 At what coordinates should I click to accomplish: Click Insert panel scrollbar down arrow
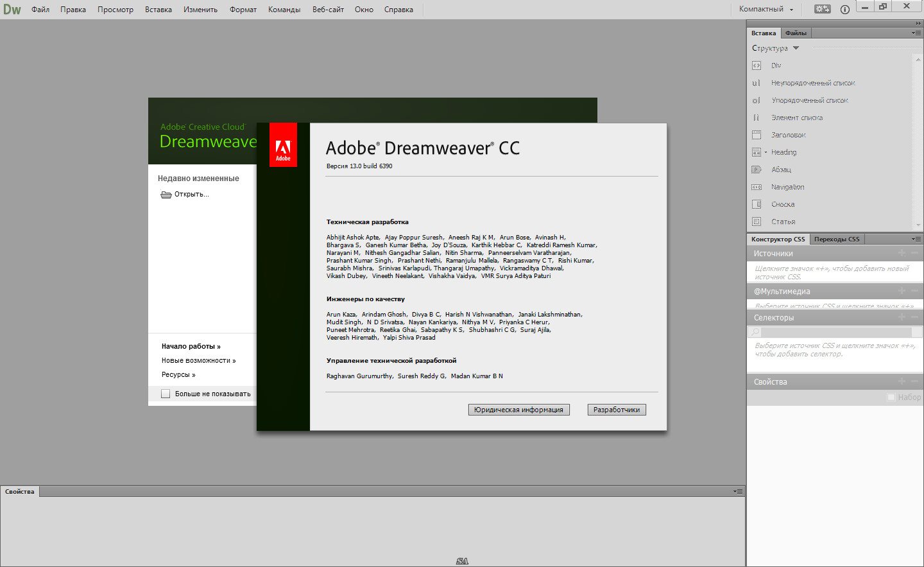(918, 225)
